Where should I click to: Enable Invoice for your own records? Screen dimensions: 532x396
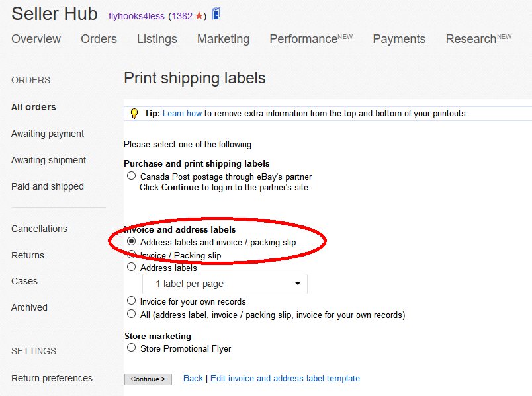pos(130,300)
